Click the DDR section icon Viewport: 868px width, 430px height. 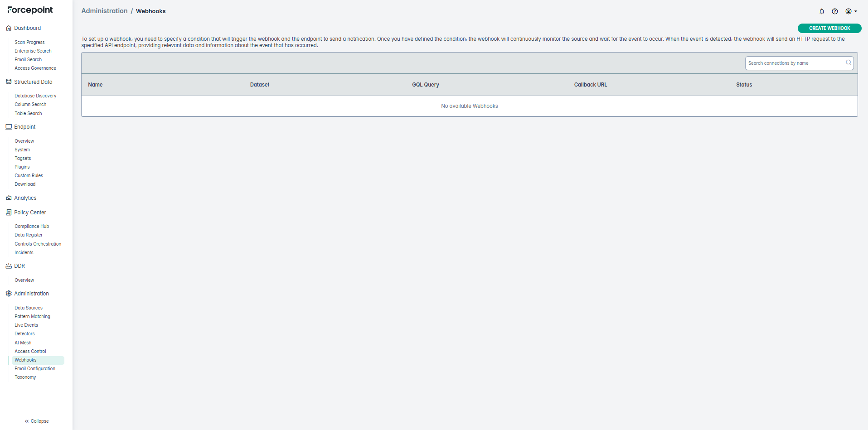point(9,266)
